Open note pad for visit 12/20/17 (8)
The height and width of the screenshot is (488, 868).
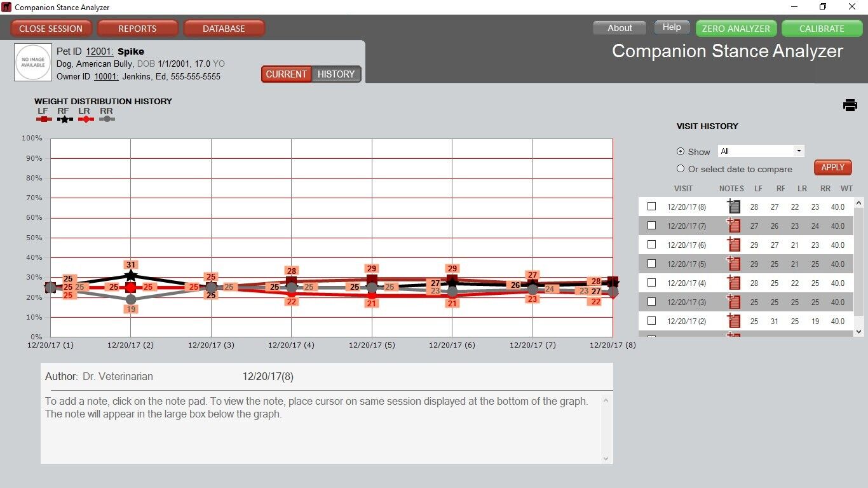coord(734,206)
